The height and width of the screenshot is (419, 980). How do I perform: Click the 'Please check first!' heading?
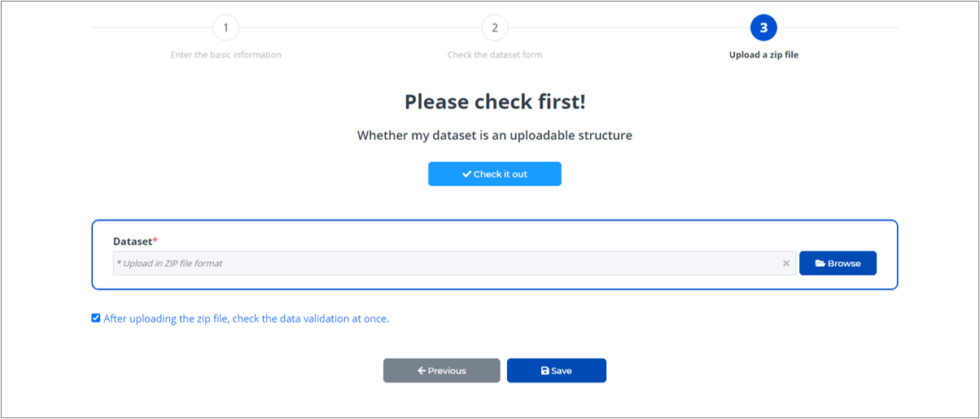point(495,102)
